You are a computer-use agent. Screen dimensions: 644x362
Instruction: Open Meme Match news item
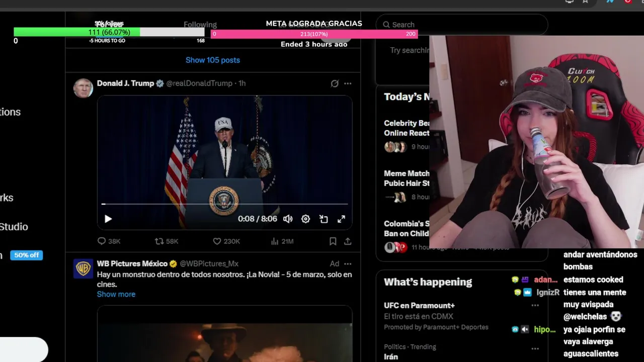click(407, 178)
